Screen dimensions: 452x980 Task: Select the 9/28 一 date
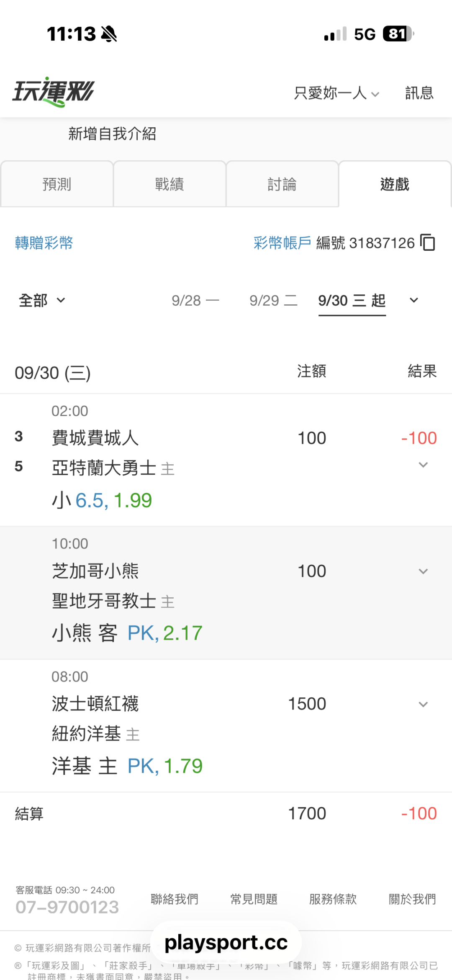195,300
